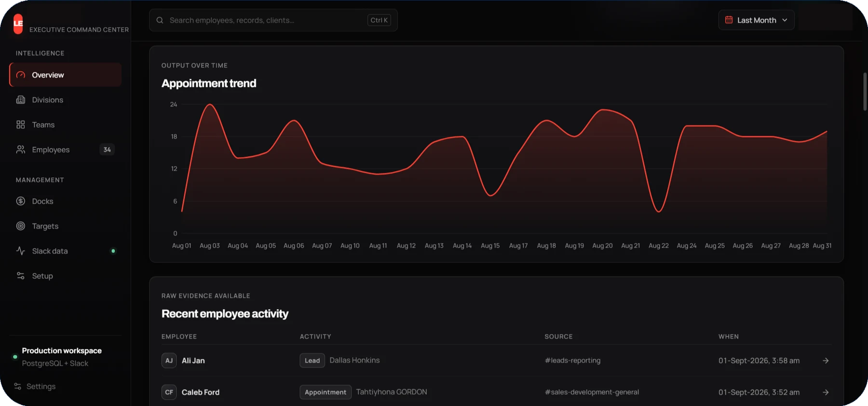Select the name Ali Jan
The image size is (868, 406).
click(x=193, y=361)
